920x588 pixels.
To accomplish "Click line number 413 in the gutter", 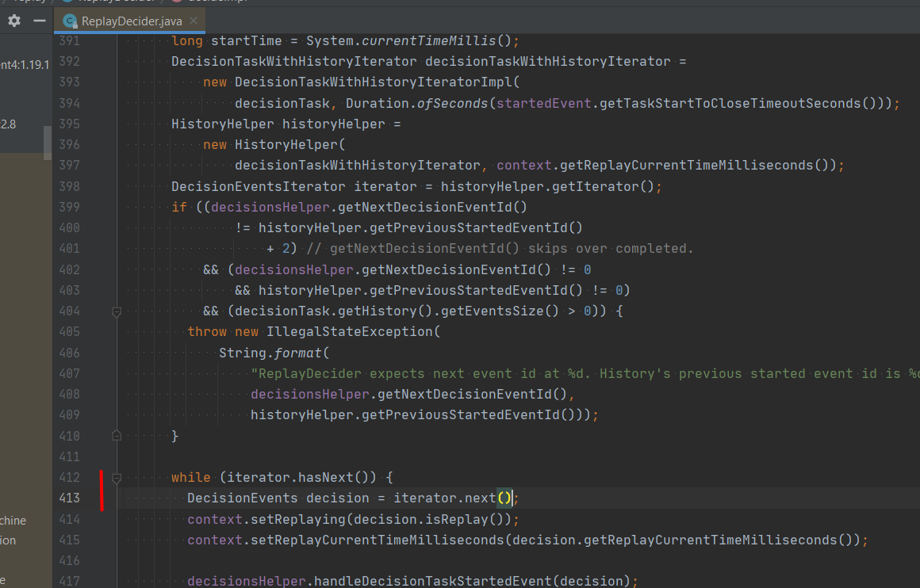I will 69,498.
